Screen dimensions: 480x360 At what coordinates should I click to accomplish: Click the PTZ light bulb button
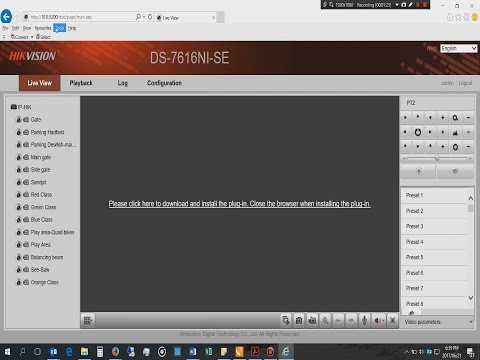[x=419, y=171]
